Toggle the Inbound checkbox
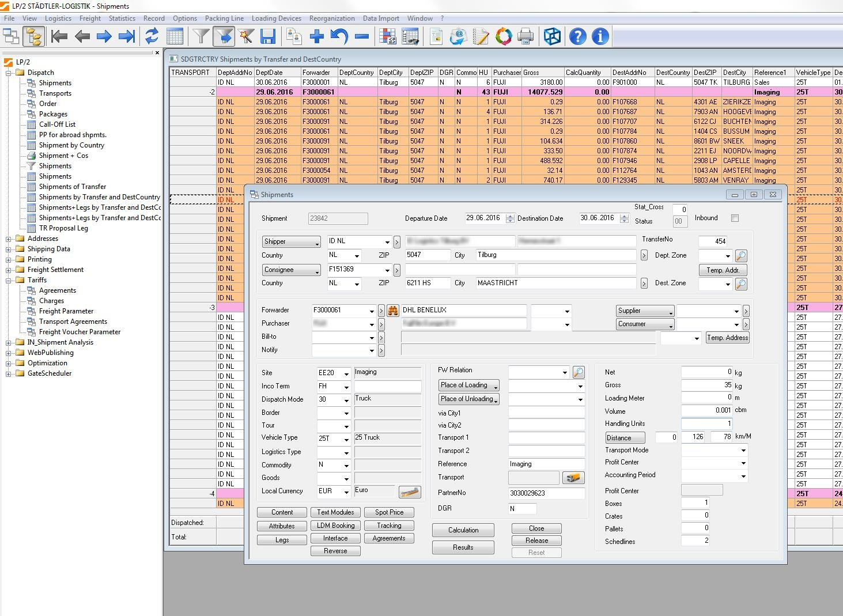 point(735,218)
